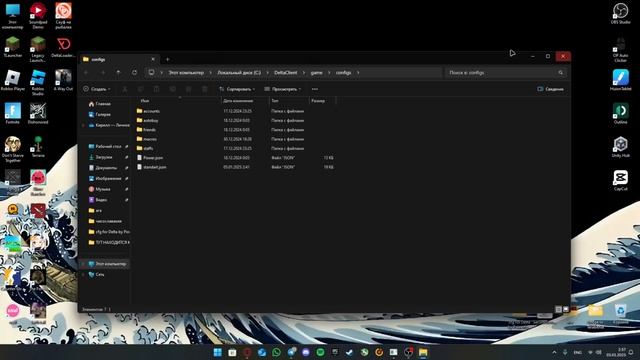This screenshot has height=360, width=640.
Task: Open Загрузки in sidebar
Action: [x=100, y=157]
